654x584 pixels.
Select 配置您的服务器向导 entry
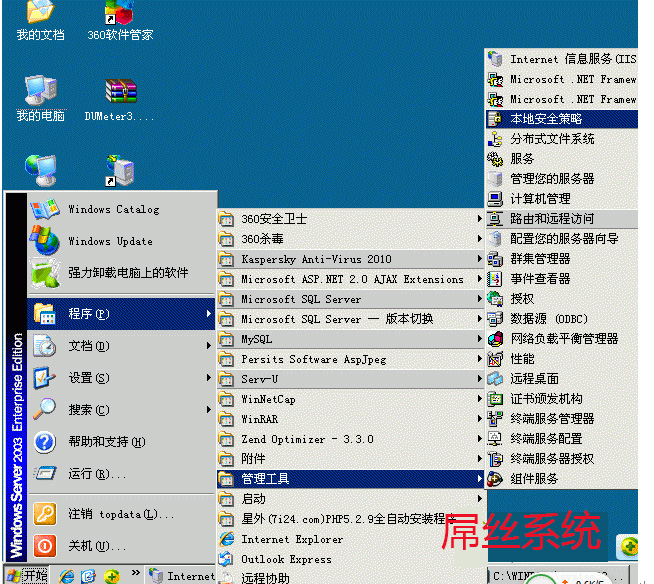point(561,239)
